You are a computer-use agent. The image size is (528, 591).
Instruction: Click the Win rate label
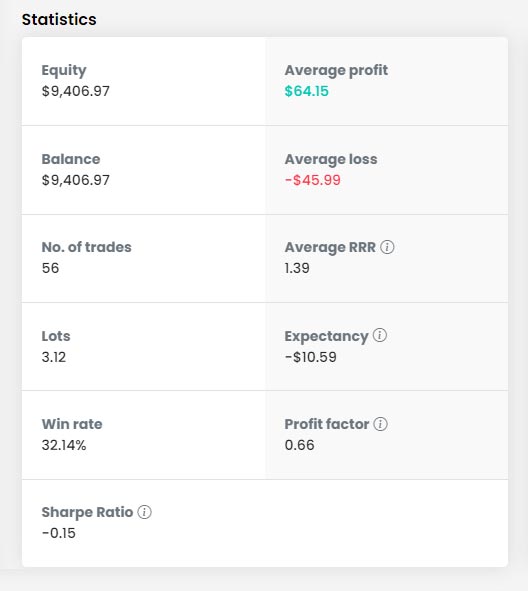[72, 424]
